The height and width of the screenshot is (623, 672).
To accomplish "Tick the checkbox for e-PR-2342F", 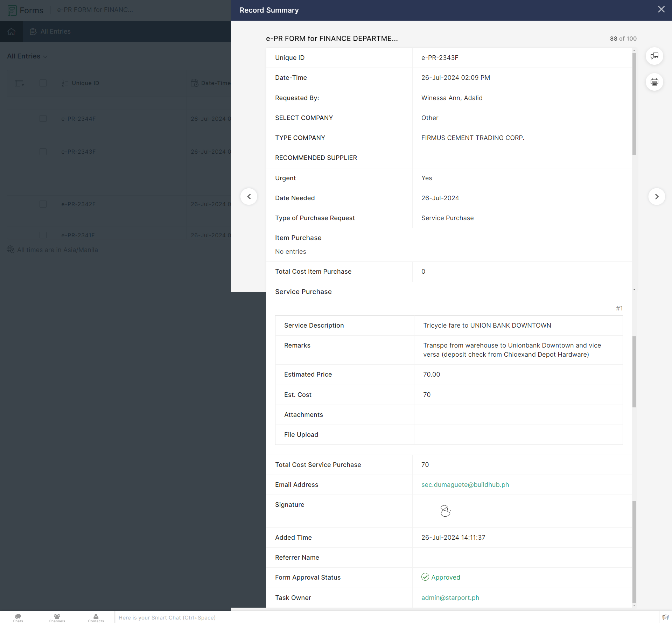I will click(43, 204).
